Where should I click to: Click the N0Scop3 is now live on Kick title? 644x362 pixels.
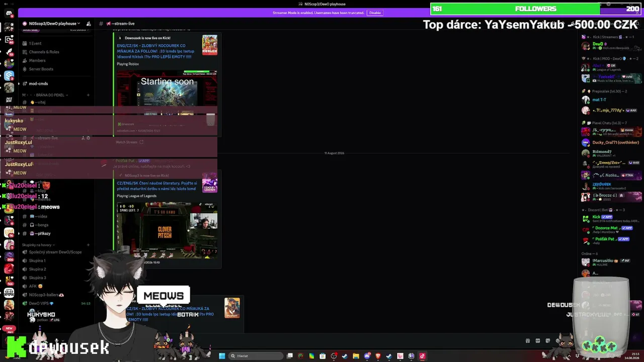tap(146, 175)
